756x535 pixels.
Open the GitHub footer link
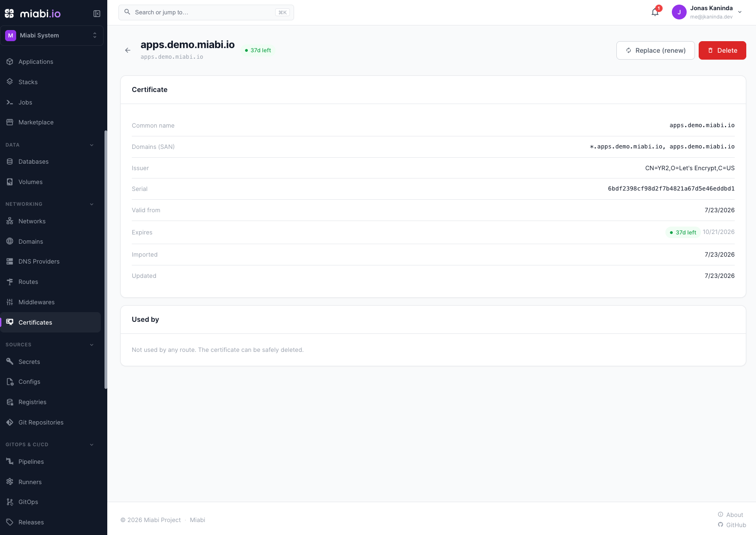click(732, 525)
